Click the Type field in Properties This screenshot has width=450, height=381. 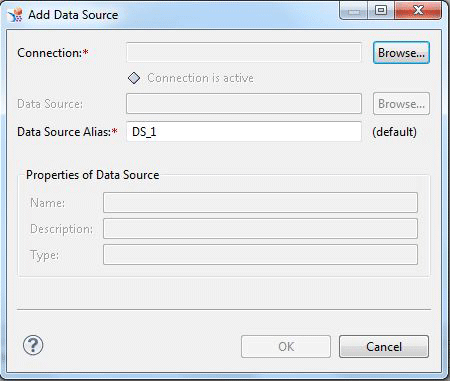click(260, 255)
